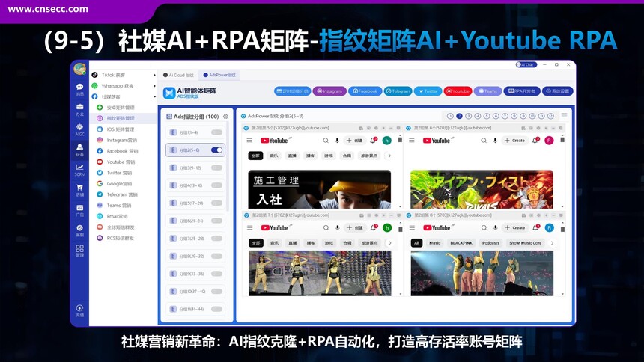Open the 客服 customer service icon
Viewport: 644px width, 362px height.
point(79,230)
